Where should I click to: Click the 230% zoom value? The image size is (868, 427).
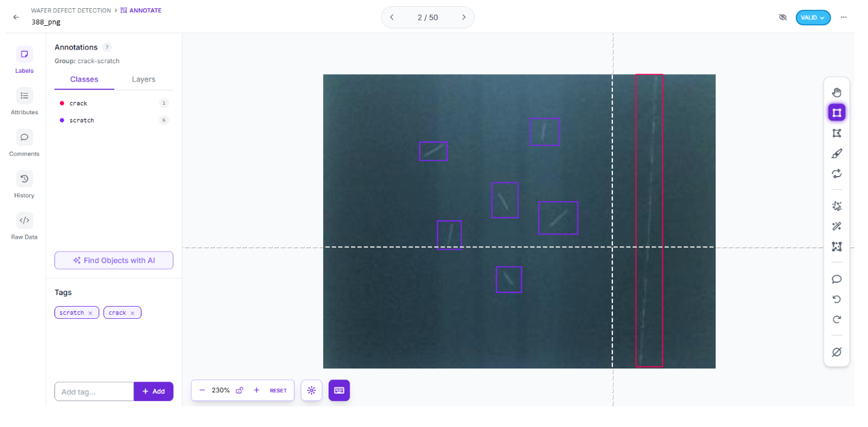[220, 390]
